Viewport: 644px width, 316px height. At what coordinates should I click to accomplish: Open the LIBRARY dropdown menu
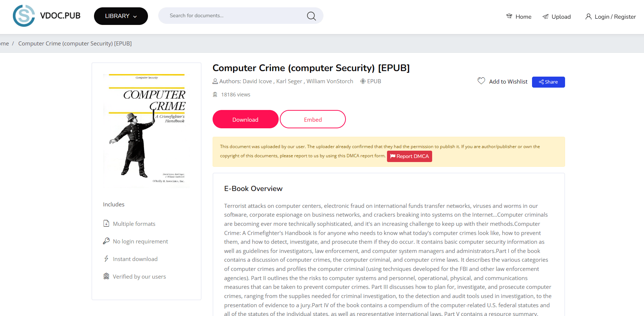tap(121, 16)
